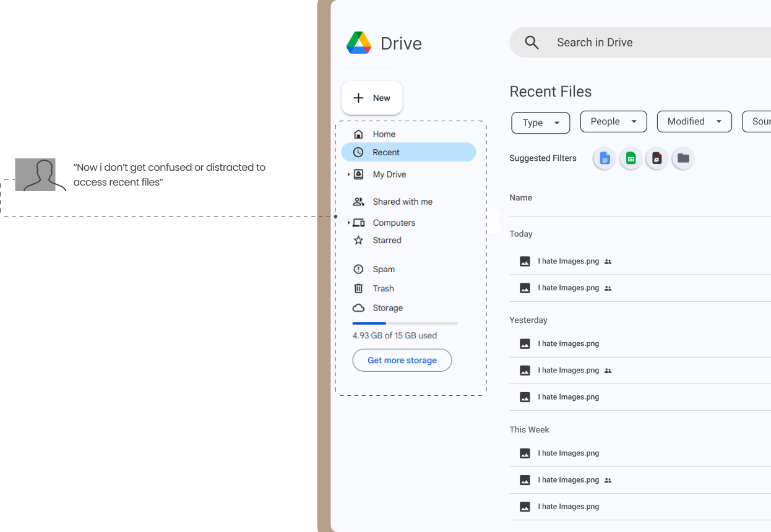Expand Computers with its small arrow
Screen dimensions: 771x532
click(348, 223)
